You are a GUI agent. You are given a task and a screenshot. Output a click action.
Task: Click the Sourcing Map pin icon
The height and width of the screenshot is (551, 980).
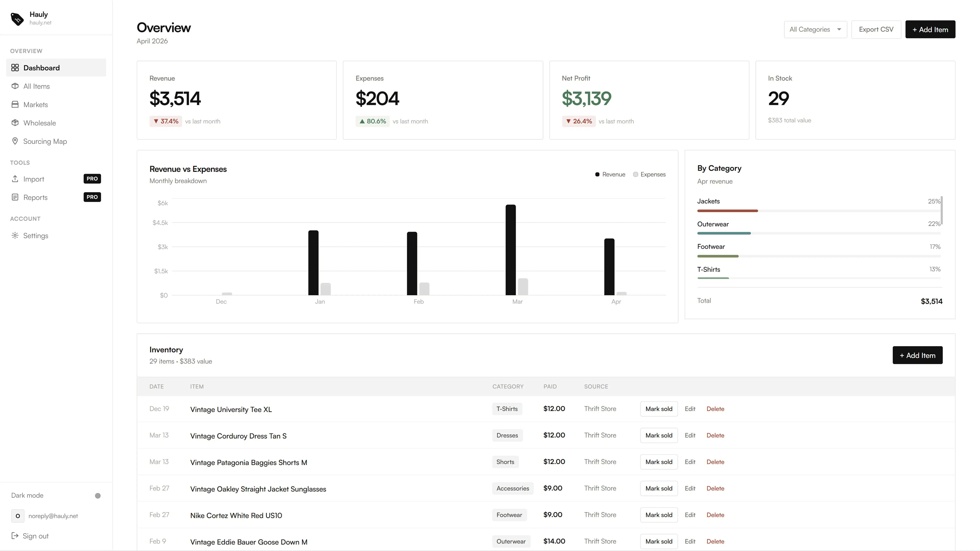pos(15,141)
